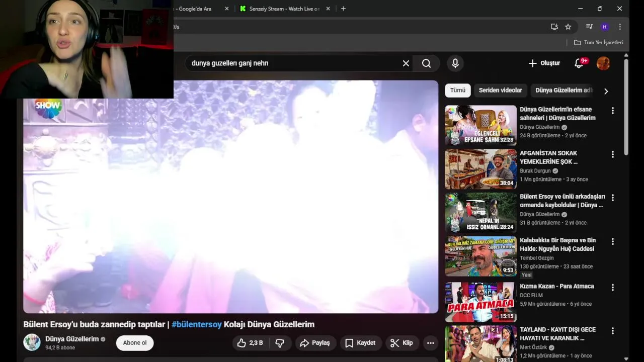Open the YouTube account avatar menu
Viewport: 644px width, 362px height.
603,63
